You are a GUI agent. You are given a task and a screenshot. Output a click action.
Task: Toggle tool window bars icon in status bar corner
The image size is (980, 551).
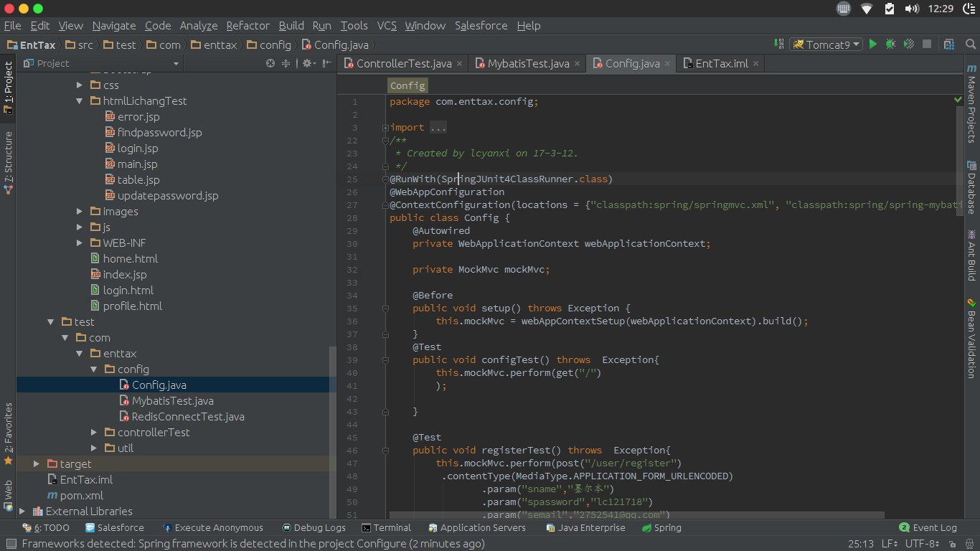10,544
